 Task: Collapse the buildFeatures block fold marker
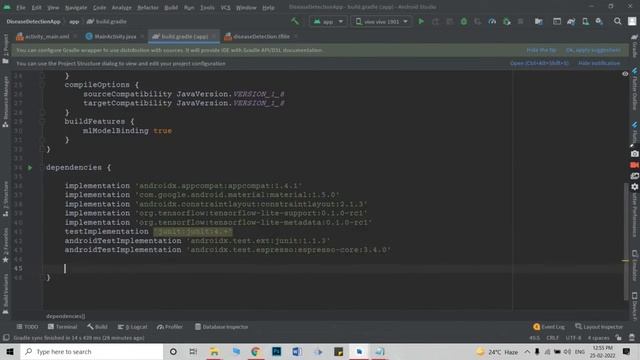pyautogui.click(x=42, y=122)
